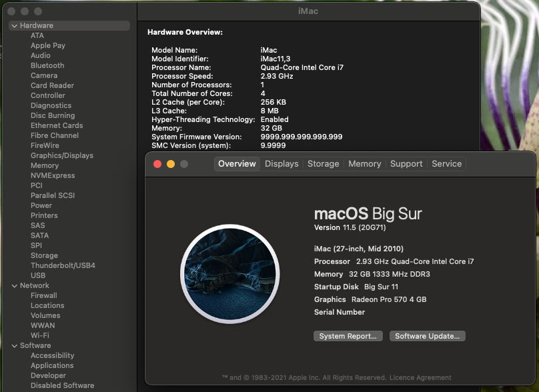Select Fibre Channel item
Image resolution: width=539 pixels, height=392 pixels.
tap(54, 135)
